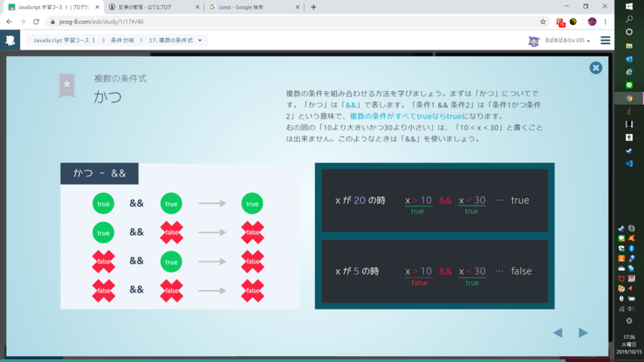The height and width of the screenshot is (362, 644).
Task: Open Internet Explorer from the taskbar
Action: 629,72
